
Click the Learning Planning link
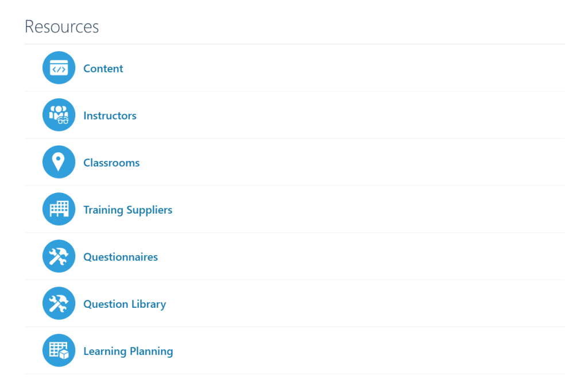tap(128, 351)
